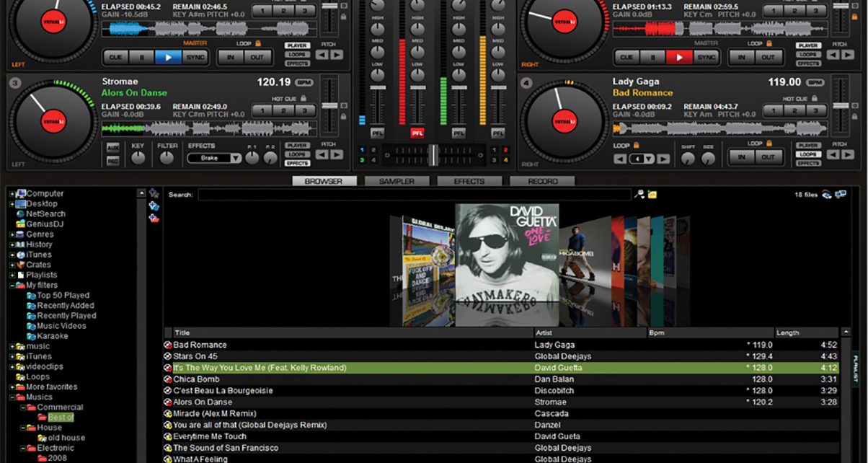Sort tracks by the Bpm column header

coord(711,333)
